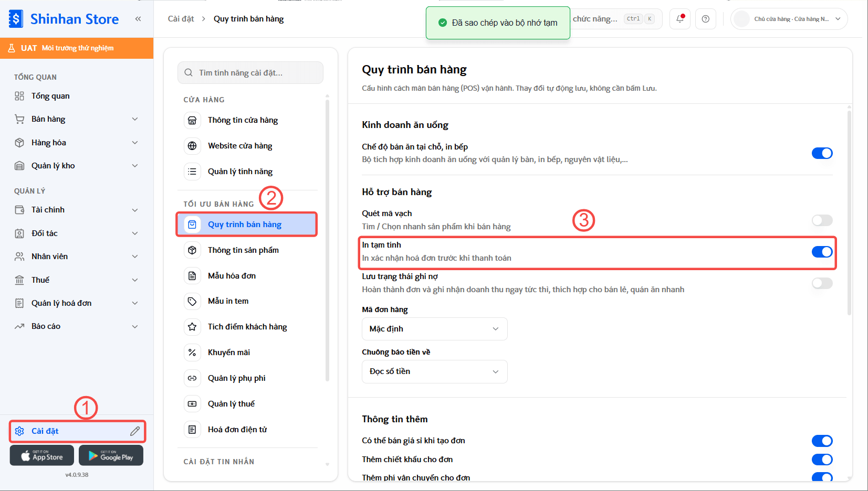Image resolution: width=868 pixels, height=491 pixels.
Task: Expand the Tài chính sidebar menu
Action: [77, 210]
